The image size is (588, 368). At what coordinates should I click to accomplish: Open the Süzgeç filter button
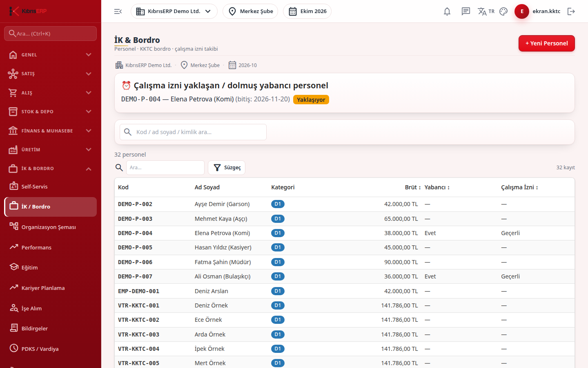[227, 168]
